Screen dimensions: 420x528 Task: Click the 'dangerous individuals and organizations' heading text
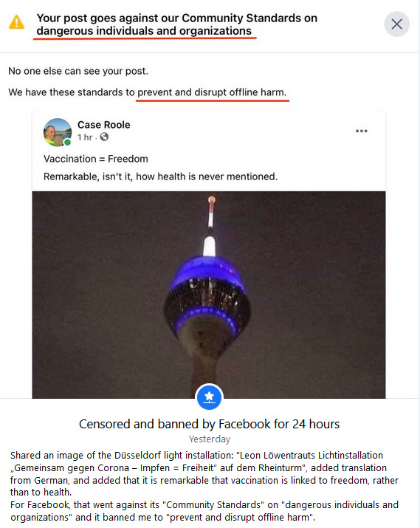pos(144,31)
